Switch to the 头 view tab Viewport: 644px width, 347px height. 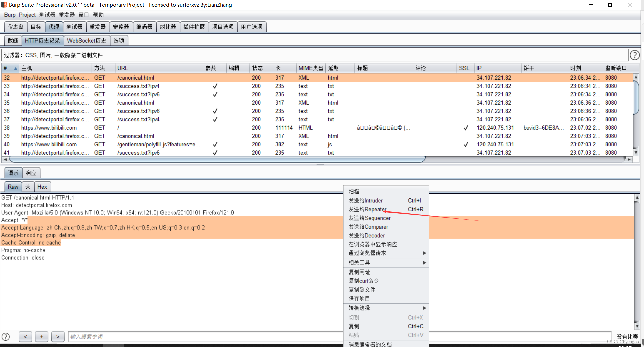pos(28,187)
